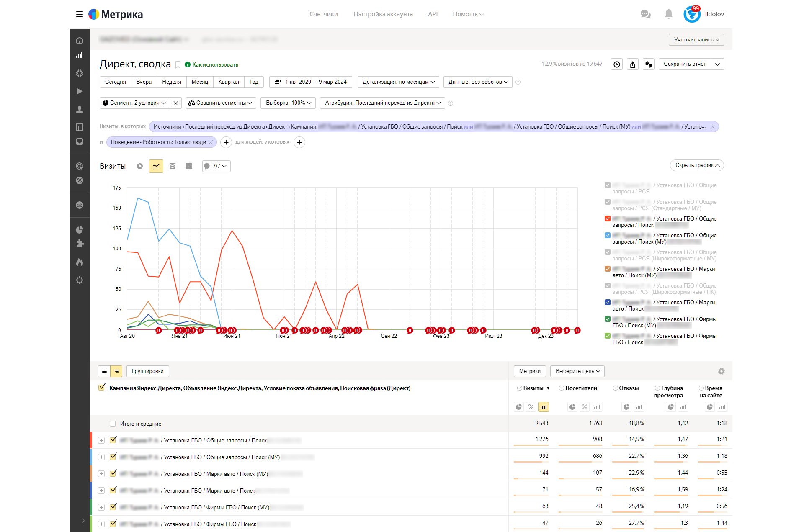Uncheck the Общие запросы / Поиск (МУ) legend checkbox
This screenshot has height=532, width=804.
(x=608, y=235)
